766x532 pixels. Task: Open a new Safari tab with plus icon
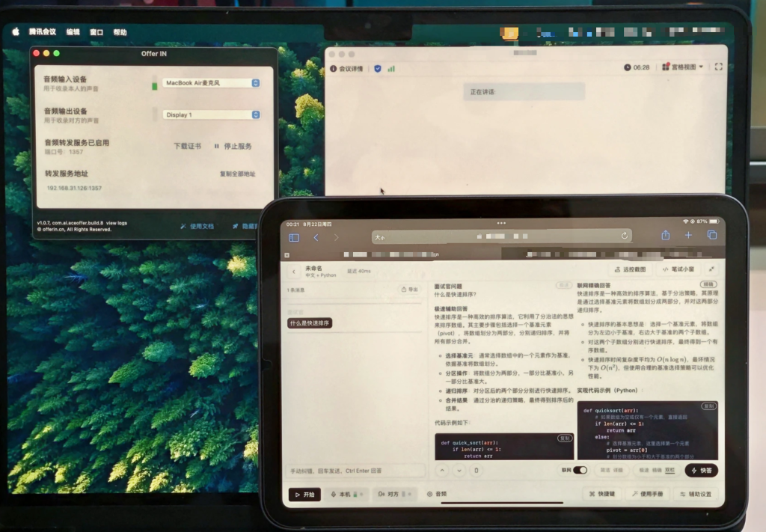point(688,236)
